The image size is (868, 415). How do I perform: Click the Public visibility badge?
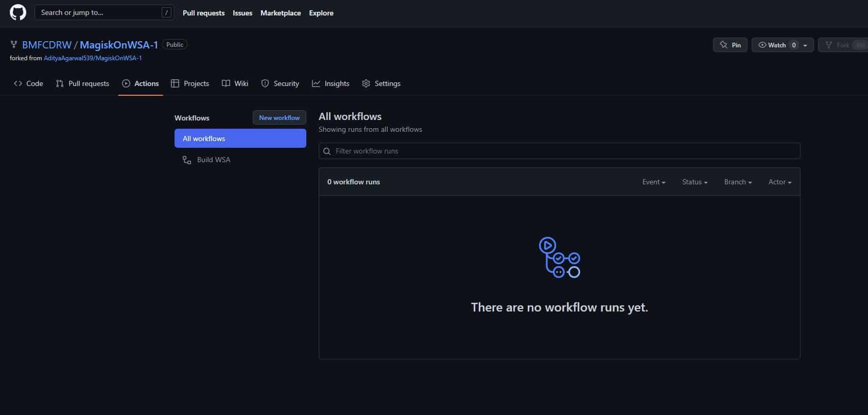(x=175, y=45)
